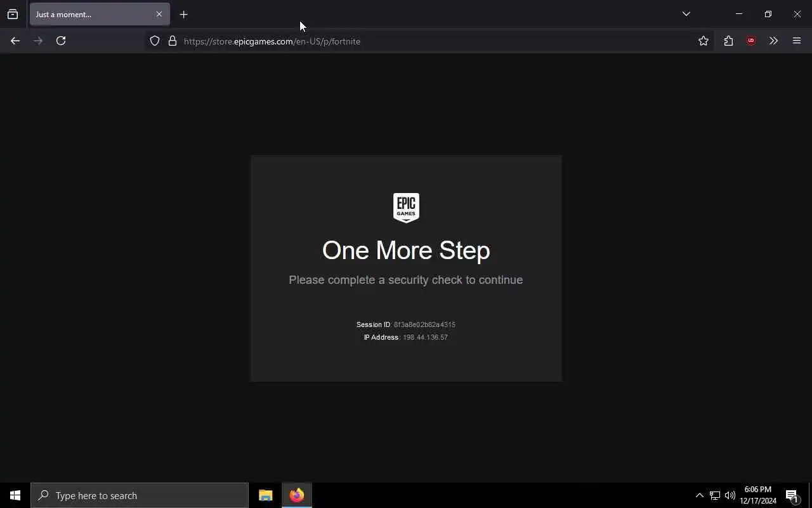This screenshot has height=508, width=812.
Task: Click the 'Type here to search' box
Action: (140, 495)
